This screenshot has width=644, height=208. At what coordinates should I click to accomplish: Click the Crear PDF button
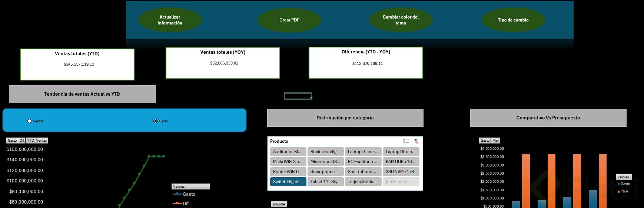(x=289, y=20)
